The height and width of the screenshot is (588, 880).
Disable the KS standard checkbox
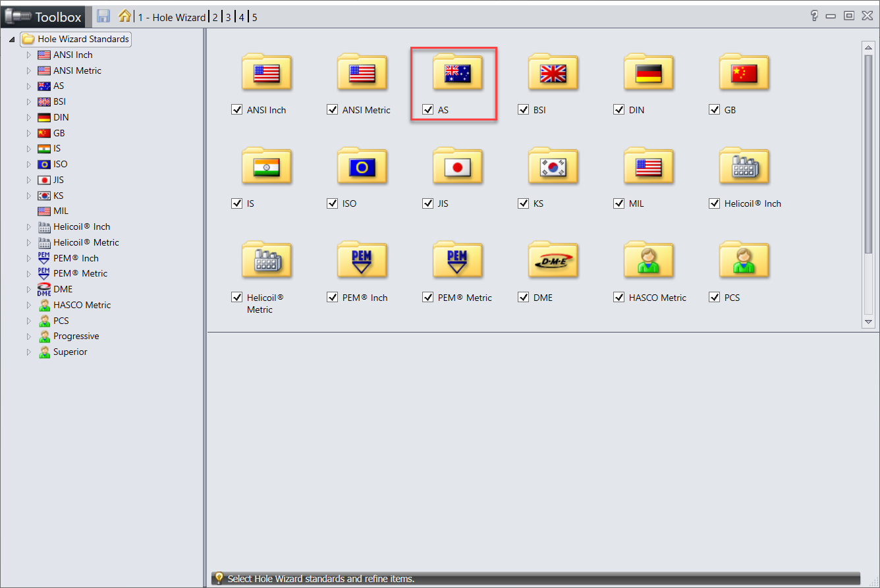coord(523,203)
